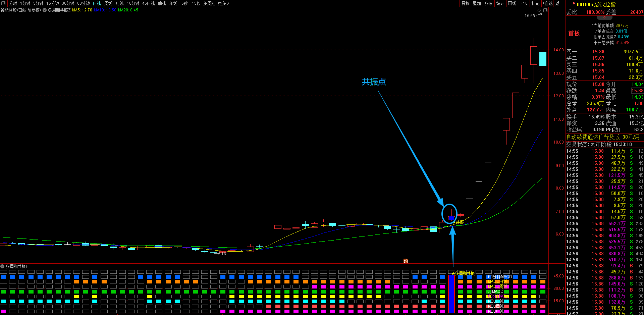Screen dimensions: 644x315
Task: Click the 返回 back button
Action: [559, 3]
